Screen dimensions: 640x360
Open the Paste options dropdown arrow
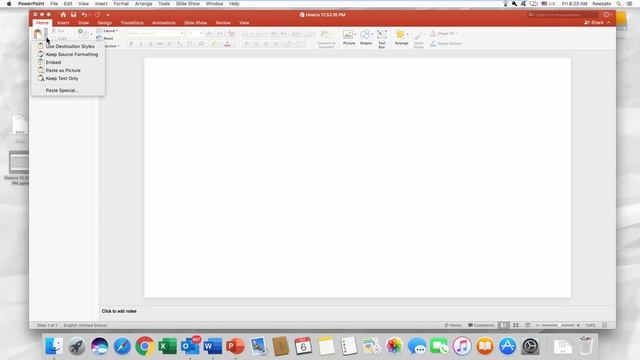[46, 34]
